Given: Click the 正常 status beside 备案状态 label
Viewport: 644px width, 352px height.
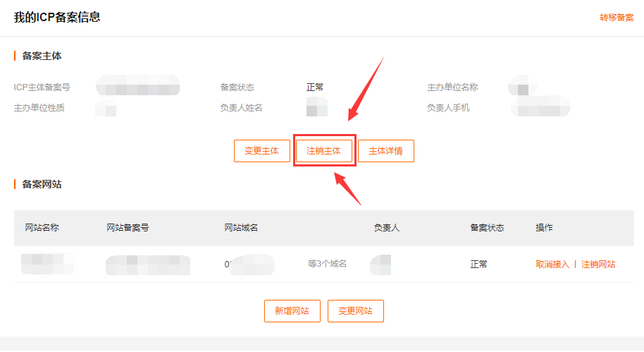Looking at the screenshot, I should point(315,87).
